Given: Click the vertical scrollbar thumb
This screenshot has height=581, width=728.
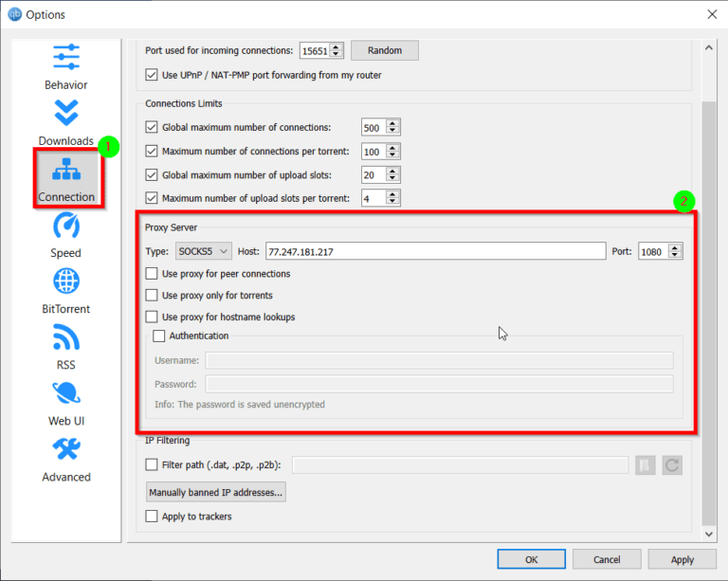Looking at the screenshot, I should coord(708,314).
